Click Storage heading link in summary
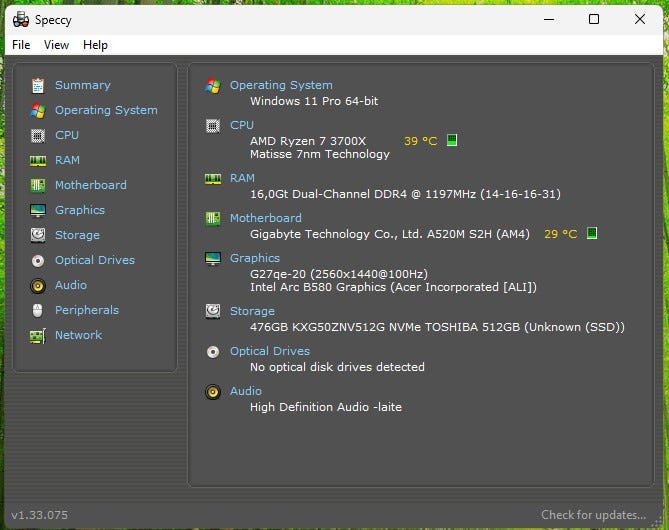The image size is (669, 530). point(252,311)
